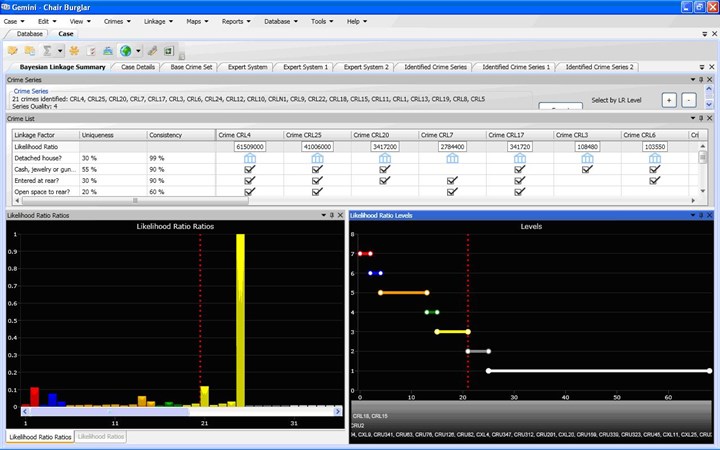Click the plus button beside Select by LR Level
720x450 pixels.
pos(669,100)
